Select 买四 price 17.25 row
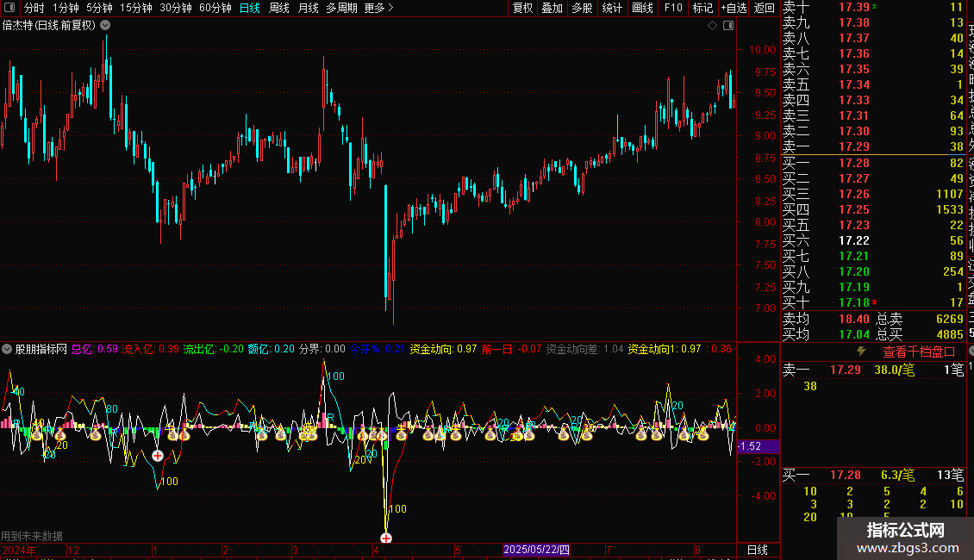 click(x=873, y=209)
